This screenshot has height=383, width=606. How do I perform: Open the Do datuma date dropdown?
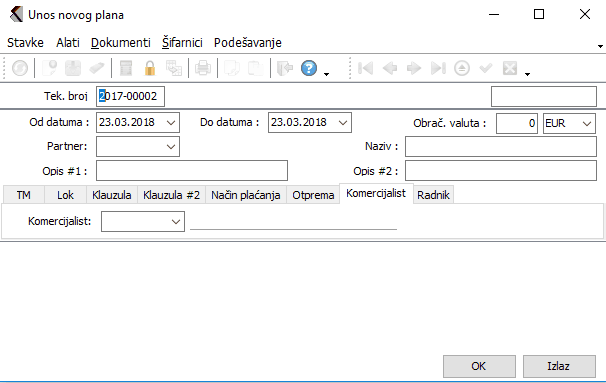click(343, 123)
